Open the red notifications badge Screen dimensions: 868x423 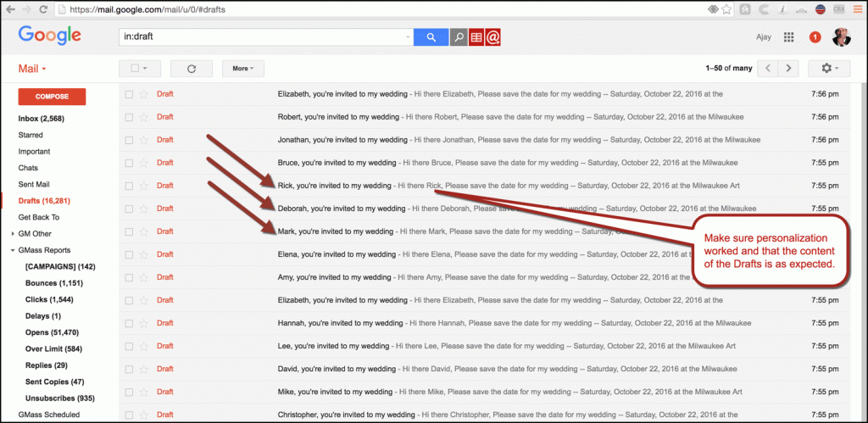click(815, 37)
